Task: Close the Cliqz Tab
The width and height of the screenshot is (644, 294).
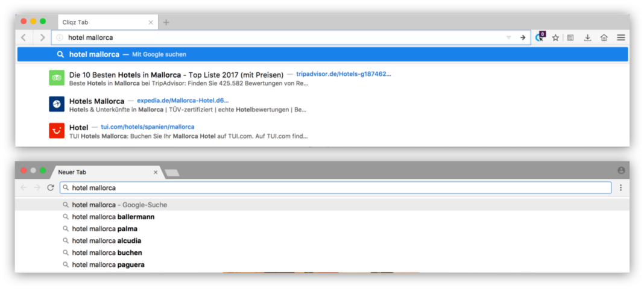Action: [151, 22]
